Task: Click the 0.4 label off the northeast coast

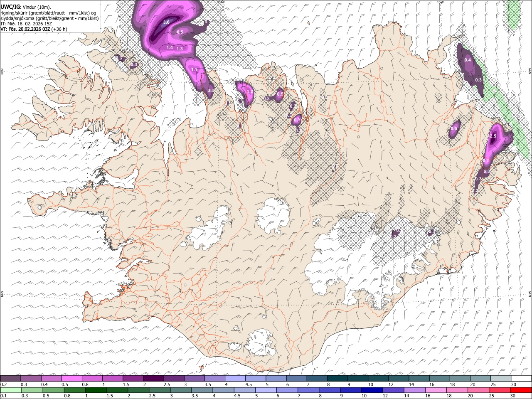Action: [468, 60]
